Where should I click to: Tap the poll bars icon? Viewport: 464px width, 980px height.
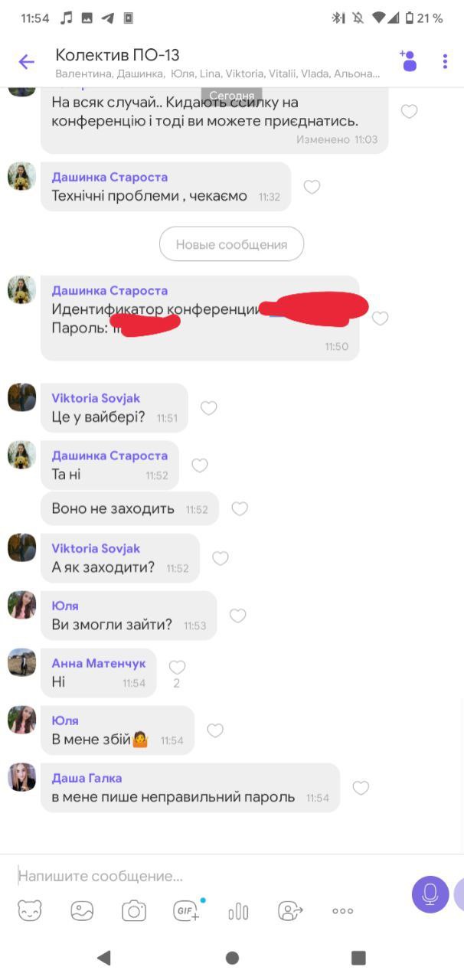pos(238,910)
